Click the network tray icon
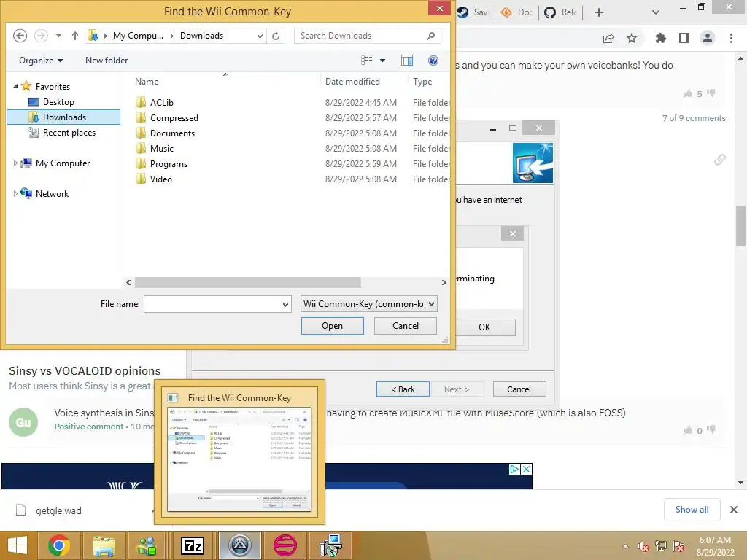Image resolution: width=747 pixels, height=560 pixels. 661,546
